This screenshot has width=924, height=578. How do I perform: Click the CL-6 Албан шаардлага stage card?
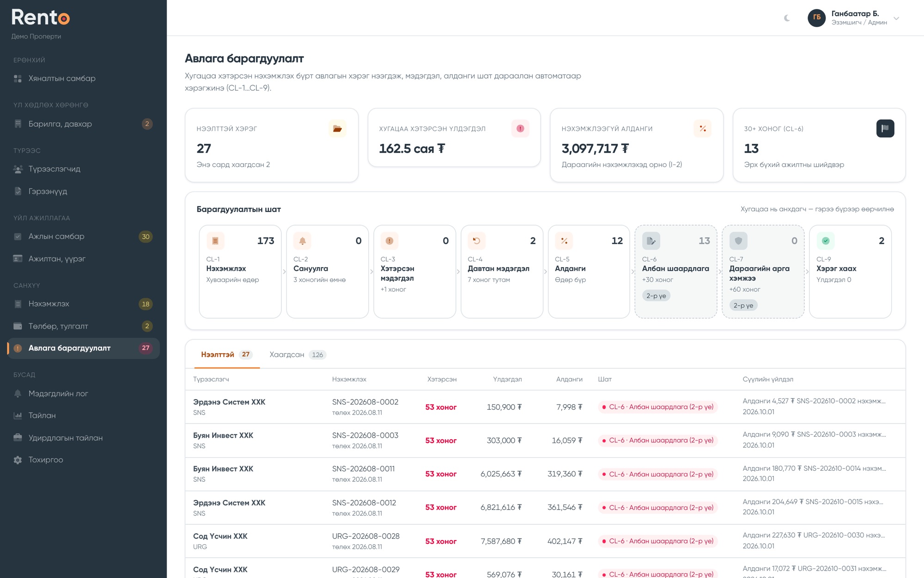(x=676, y=272)
